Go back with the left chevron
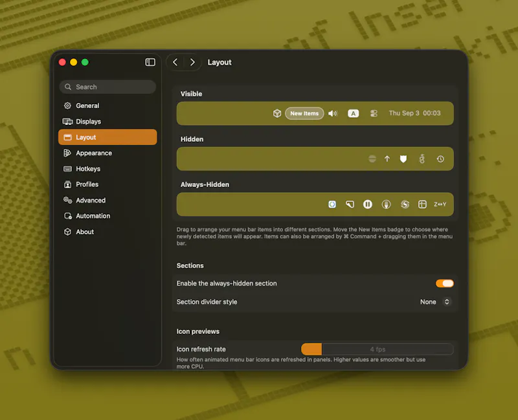 coord(175,62)
